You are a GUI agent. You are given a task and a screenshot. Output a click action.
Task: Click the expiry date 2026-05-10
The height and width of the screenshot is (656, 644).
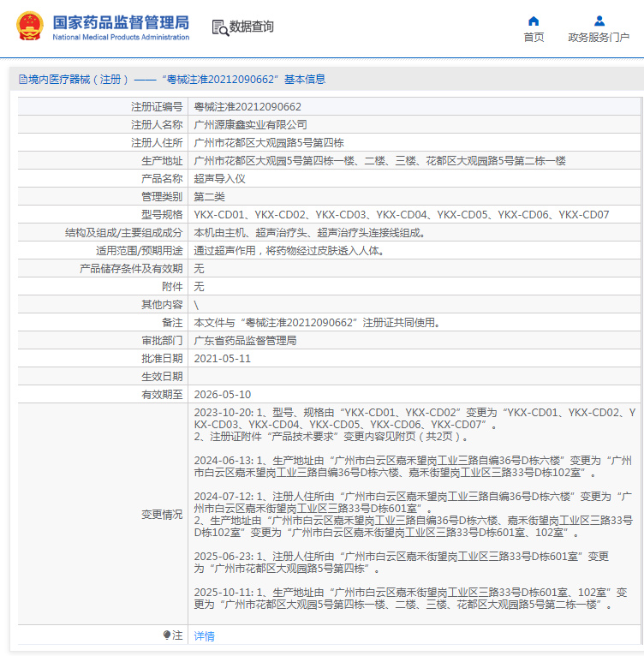tap(223, 395)
